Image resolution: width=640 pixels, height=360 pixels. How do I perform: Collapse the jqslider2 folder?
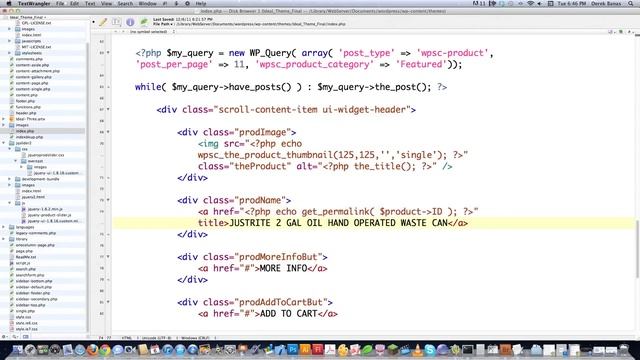click(x=4, y=143)
